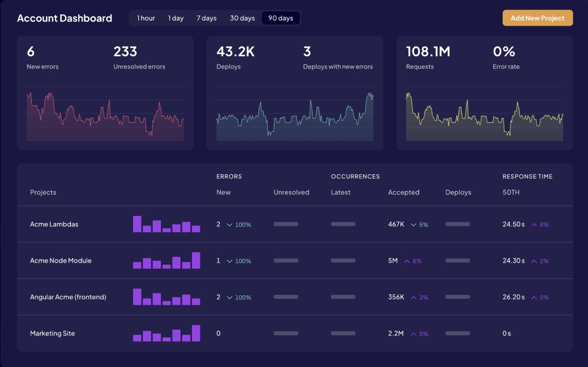The height and width of the screenshot is (367, 588).
Task: Click up arrow beside Acme Node Module 8% accepted
Action: pyautogui.click(x=407, y=261)
